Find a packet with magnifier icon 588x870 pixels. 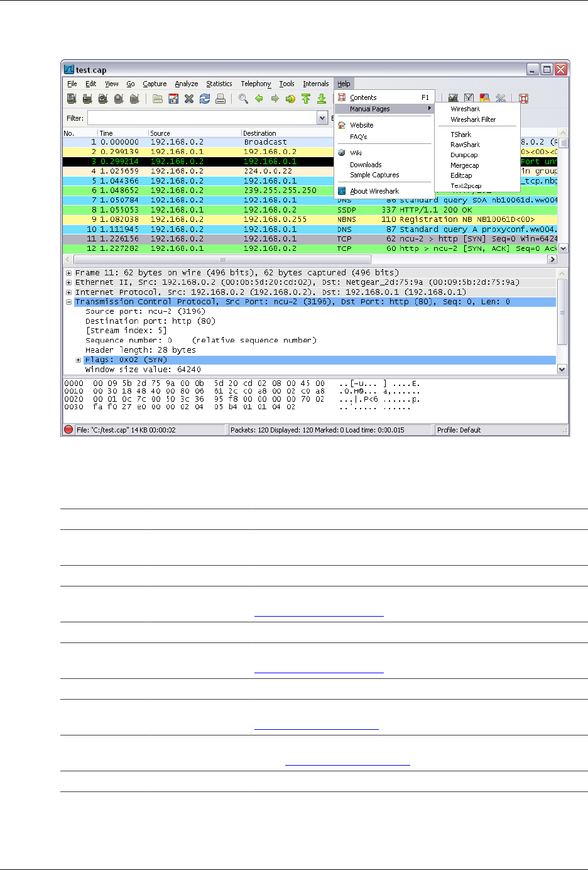243,99
